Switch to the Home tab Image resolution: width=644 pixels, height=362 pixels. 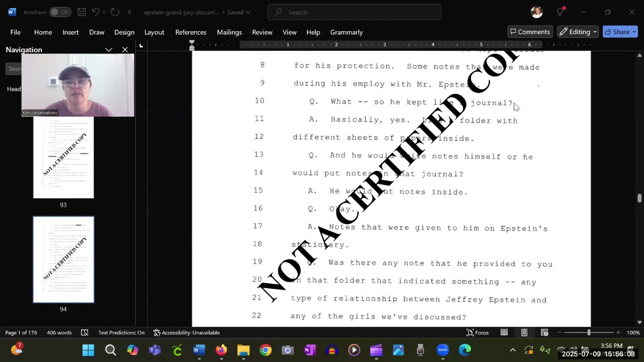43,32
